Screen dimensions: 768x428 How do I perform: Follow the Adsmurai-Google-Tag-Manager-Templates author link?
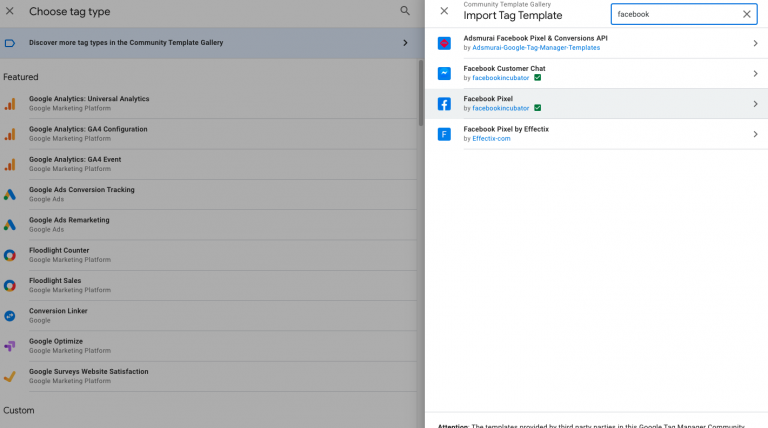(x=536, y=48)
